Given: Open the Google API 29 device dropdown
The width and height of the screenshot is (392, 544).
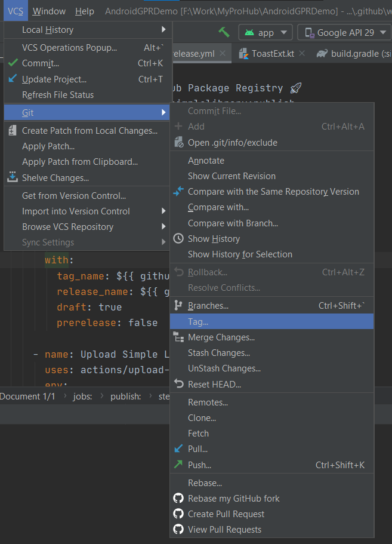Looking at the screenshot, I should pyautogui.click(x=345, y=33).
